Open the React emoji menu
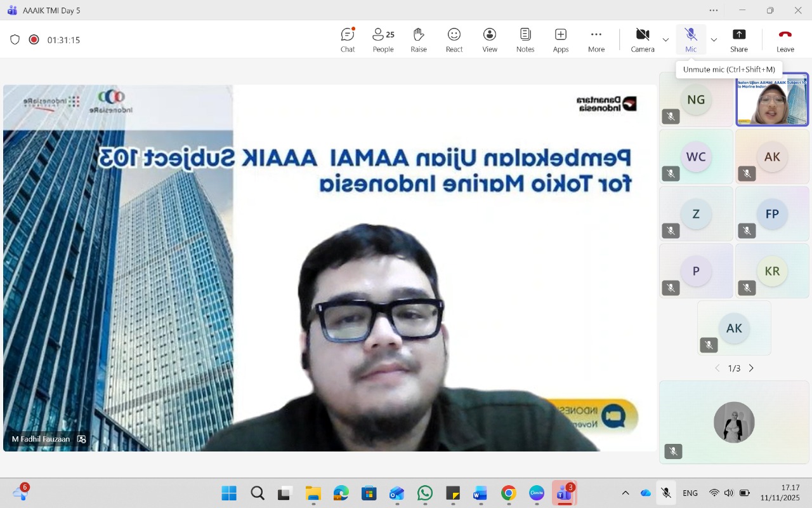812x508 pixels. pyautogui.click(x=454, y=39)
